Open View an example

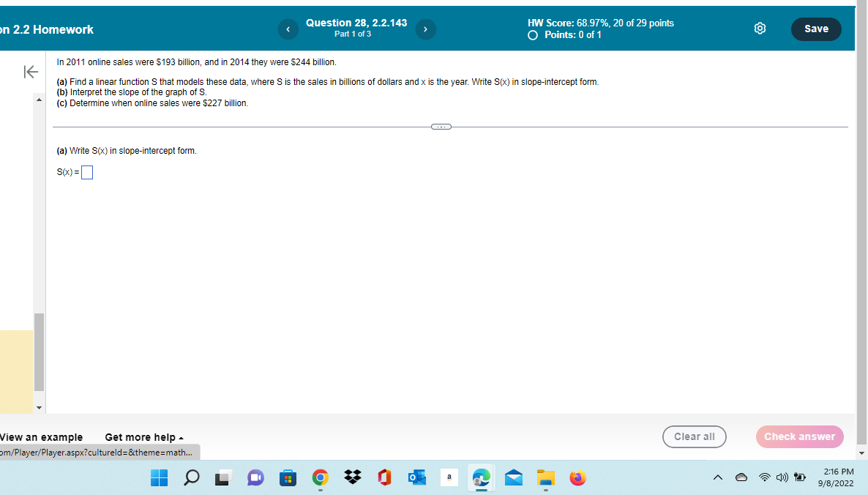[40, 437]
